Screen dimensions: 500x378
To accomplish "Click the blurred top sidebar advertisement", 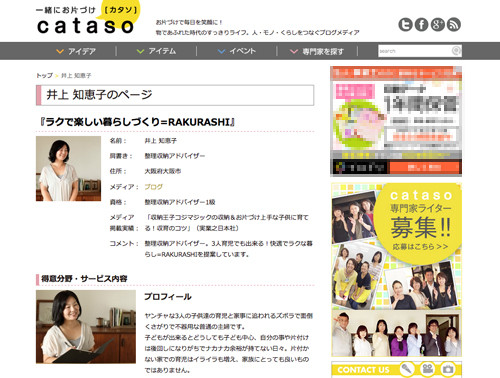I will [x=396, y=121].
